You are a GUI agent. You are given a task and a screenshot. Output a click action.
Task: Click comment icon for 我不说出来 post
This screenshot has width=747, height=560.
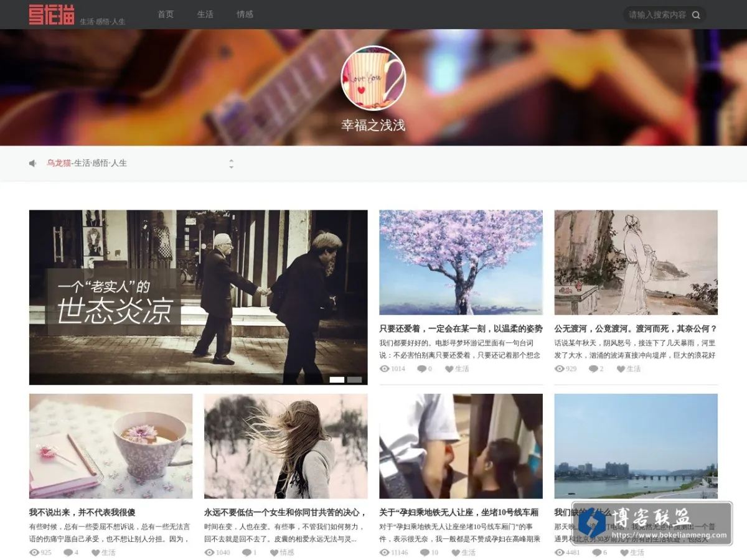tap(68, 553)
